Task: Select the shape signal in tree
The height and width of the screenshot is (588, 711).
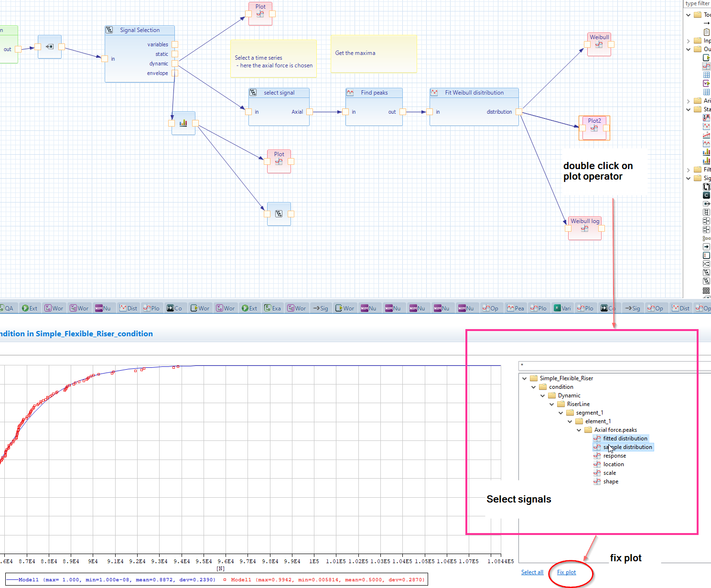Action: pyautogui.click(x=610, y=481)
